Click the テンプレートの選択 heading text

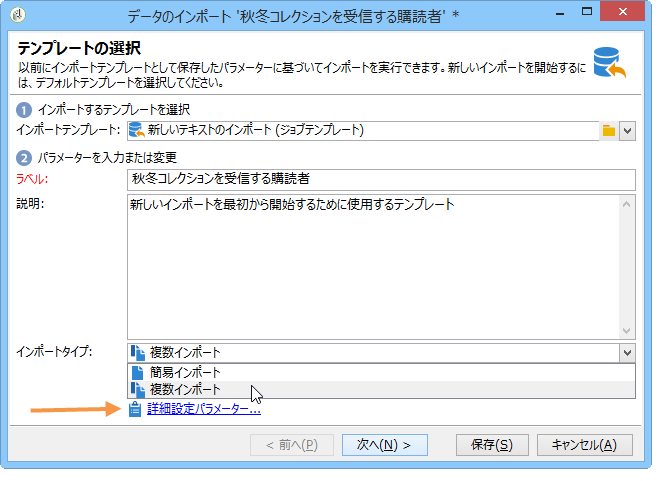(79, 48)
